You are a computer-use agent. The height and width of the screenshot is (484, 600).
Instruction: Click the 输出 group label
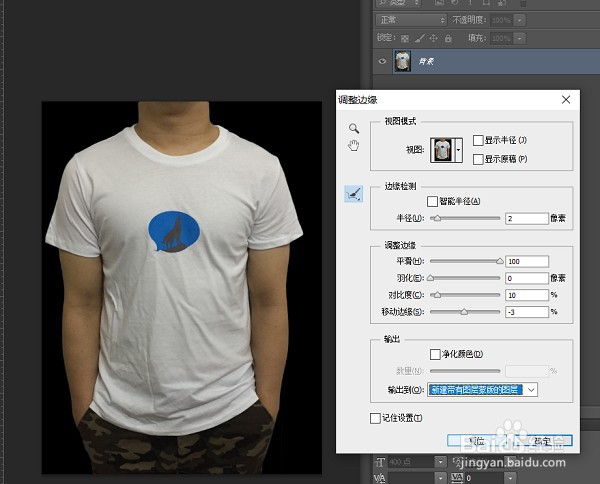(392, 339)
